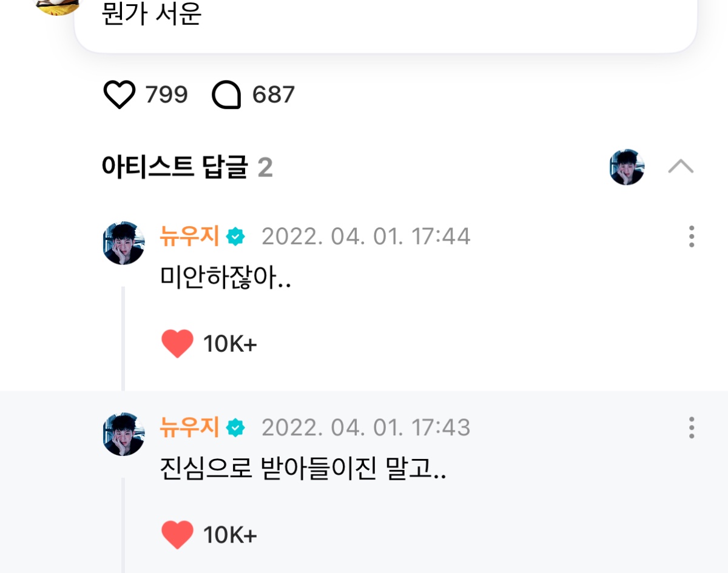The image size is (728, 573).
Task: Select the '아티스트 답글 2' header
Action: click(187, 167)
